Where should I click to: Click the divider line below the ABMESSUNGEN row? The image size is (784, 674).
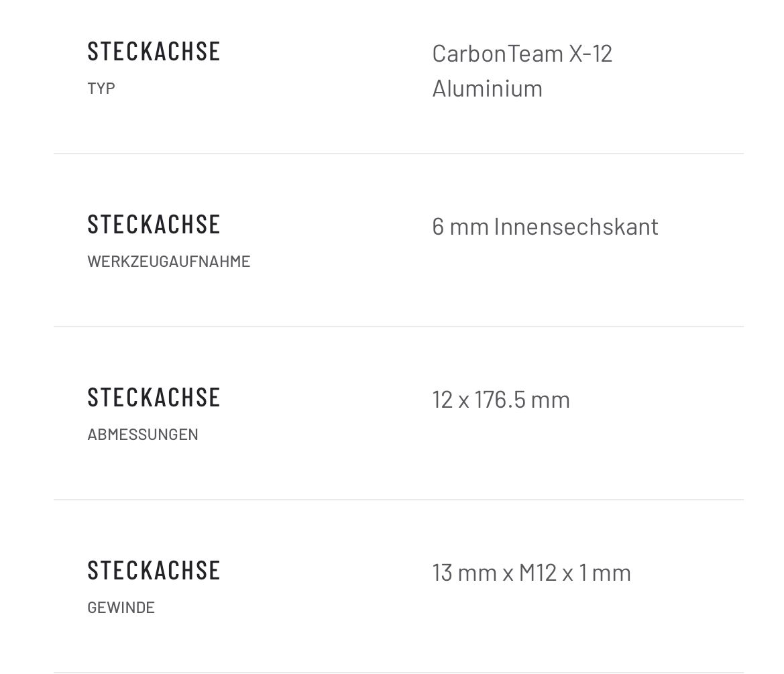pyautogui.click(x=398, y=500)
